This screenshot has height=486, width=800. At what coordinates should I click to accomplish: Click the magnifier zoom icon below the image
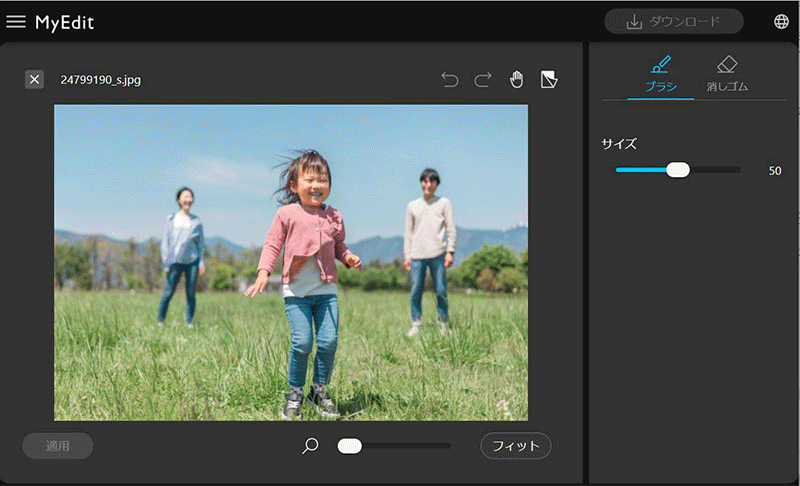pos(310,446)
